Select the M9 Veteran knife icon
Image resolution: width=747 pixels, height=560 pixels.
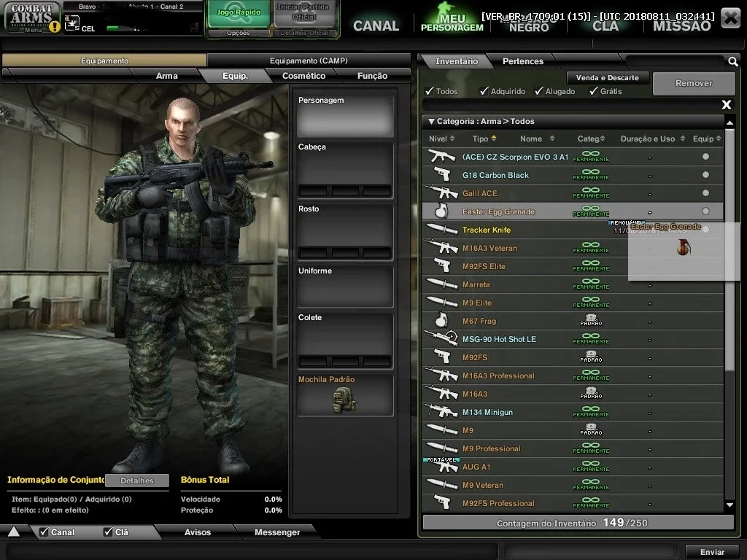click(x=441, y=485)
